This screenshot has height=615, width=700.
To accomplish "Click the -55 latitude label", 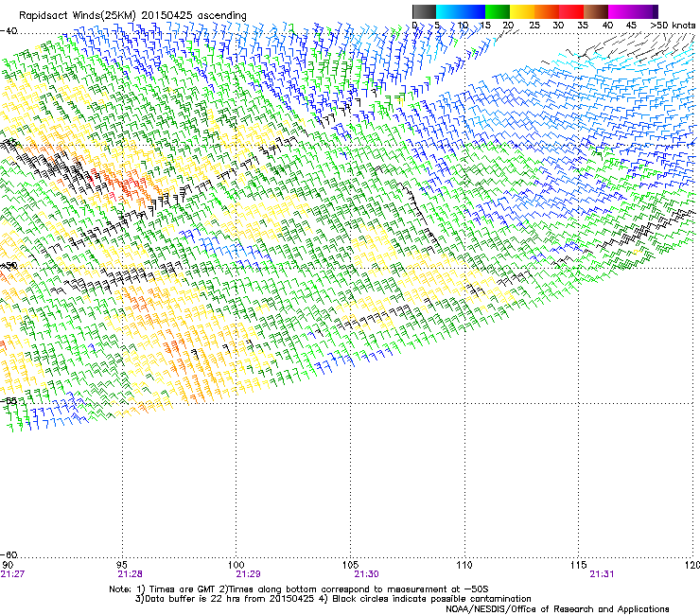I will [9, 400].
